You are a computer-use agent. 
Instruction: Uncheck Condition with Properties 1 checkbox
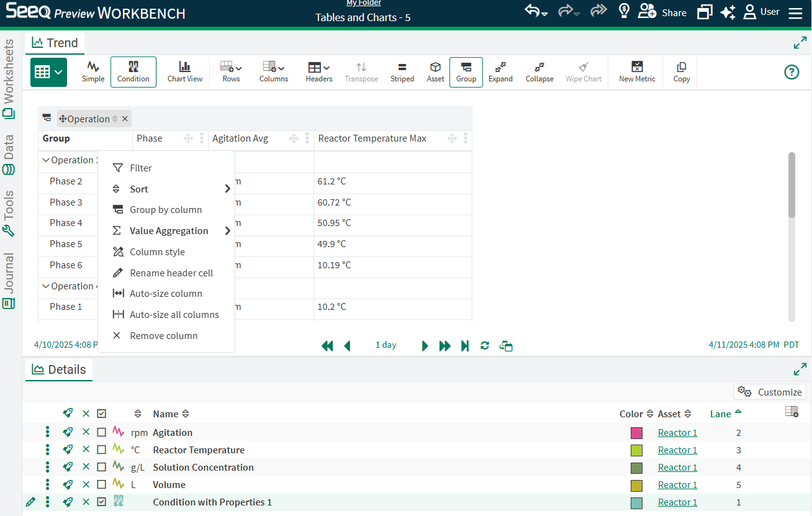point(102,502)
